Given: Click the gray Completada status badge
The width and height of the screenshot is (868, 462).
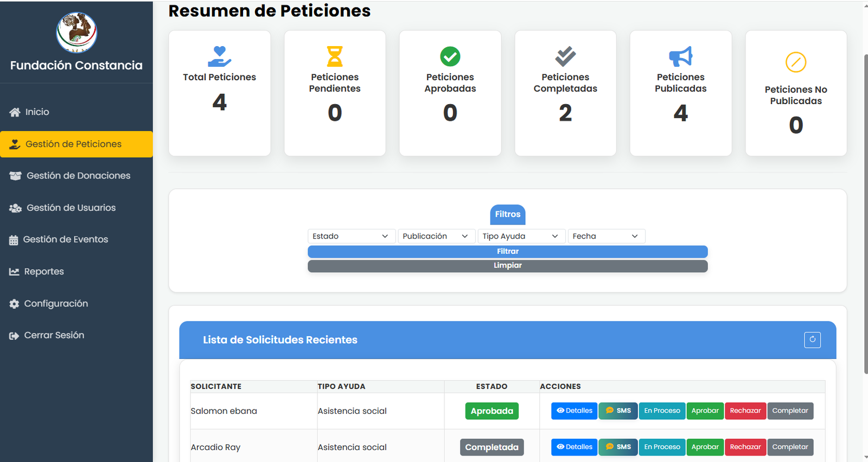Looking at the screenshot, I should coord(492,447).
